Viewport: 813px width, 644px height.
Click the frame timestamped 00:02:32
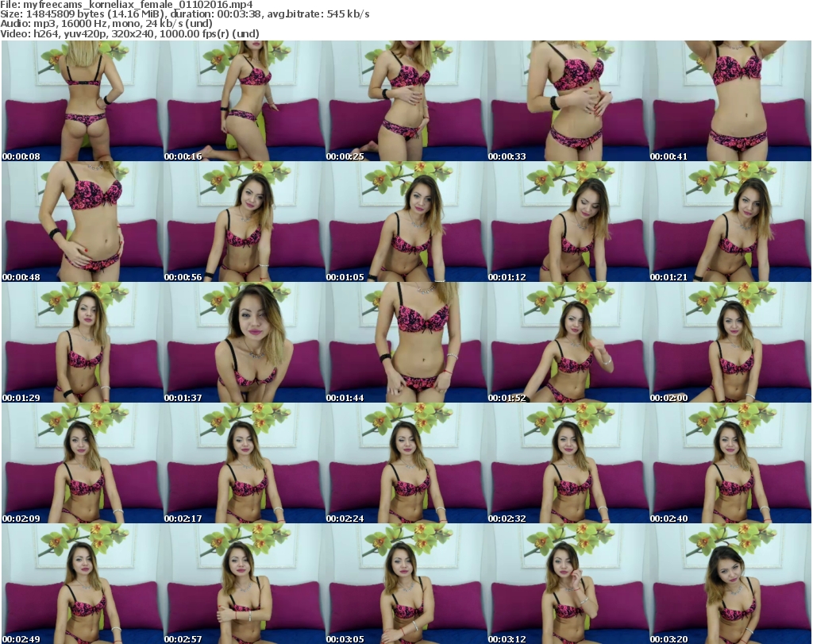point(568,463)
